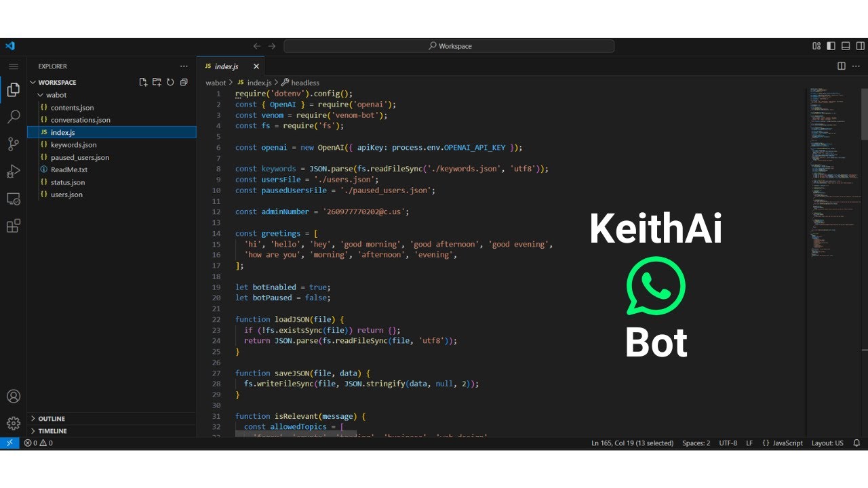Screen dimensions: 868x488
Task: Click LF end-of-line status item
Action: click(x=749, y=443)
